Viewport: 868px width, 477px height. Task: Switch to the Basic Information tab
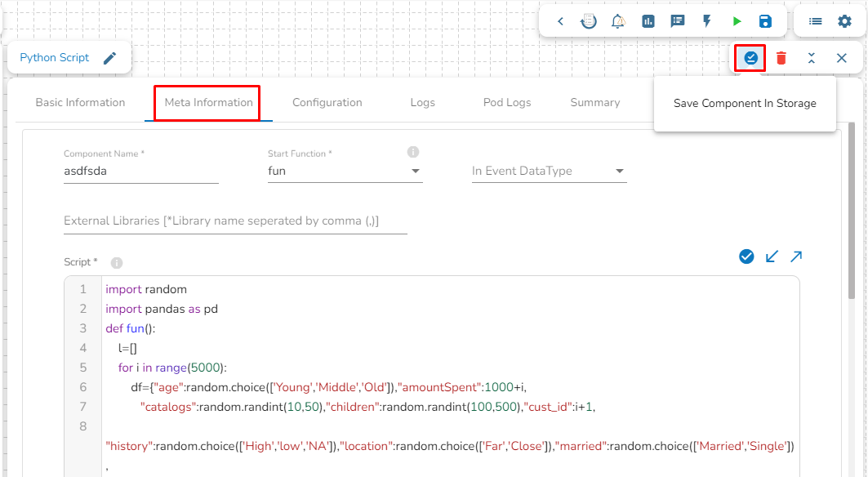tap(80, 103)
